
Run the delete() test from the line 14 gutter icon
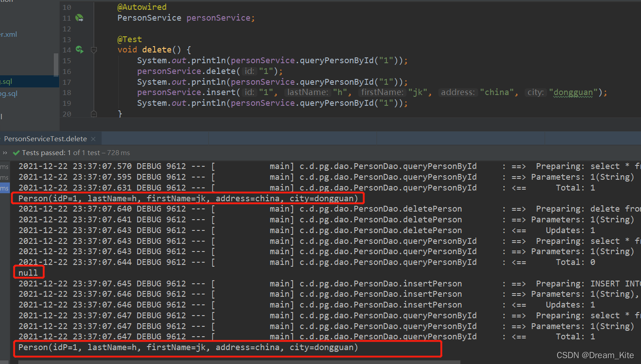(x=79, y=50)
